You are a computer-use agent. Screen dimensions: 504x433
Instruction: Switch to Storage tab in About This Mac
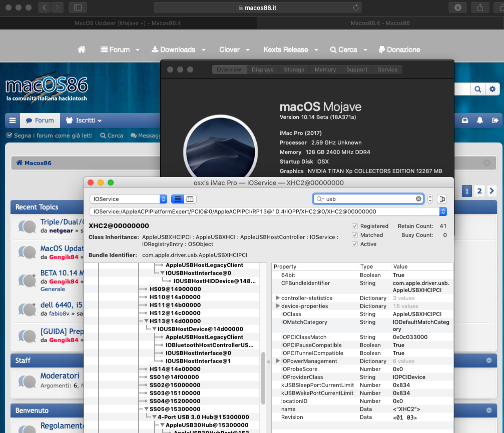coord(294,69)
